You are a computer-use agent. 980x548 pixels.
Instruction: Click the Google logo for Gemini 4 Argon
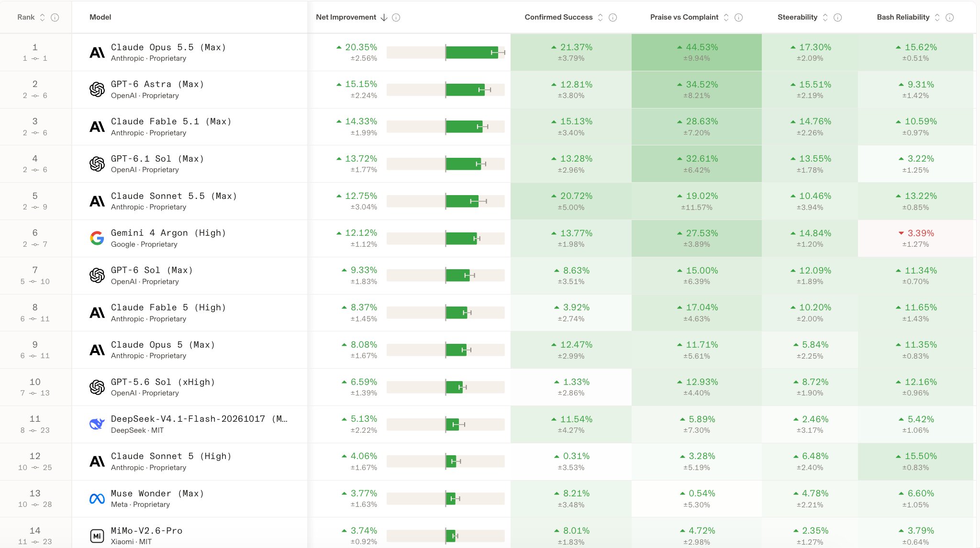(x=97, y=238)
